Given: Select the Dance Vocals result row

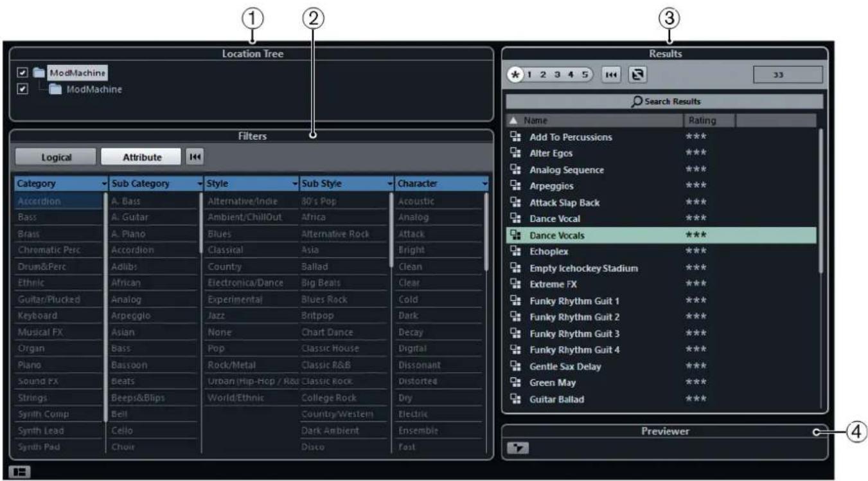Looking at the screenshot, I should coord(661,235).
